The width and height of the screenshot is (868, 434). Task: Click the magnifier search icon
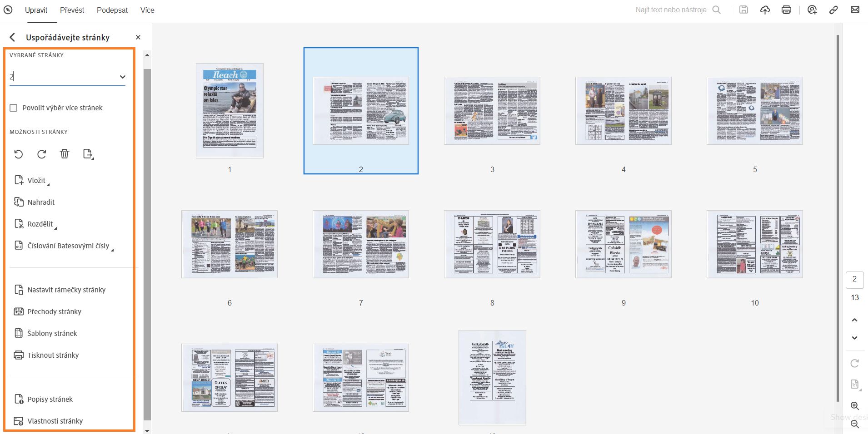[717, 10]
